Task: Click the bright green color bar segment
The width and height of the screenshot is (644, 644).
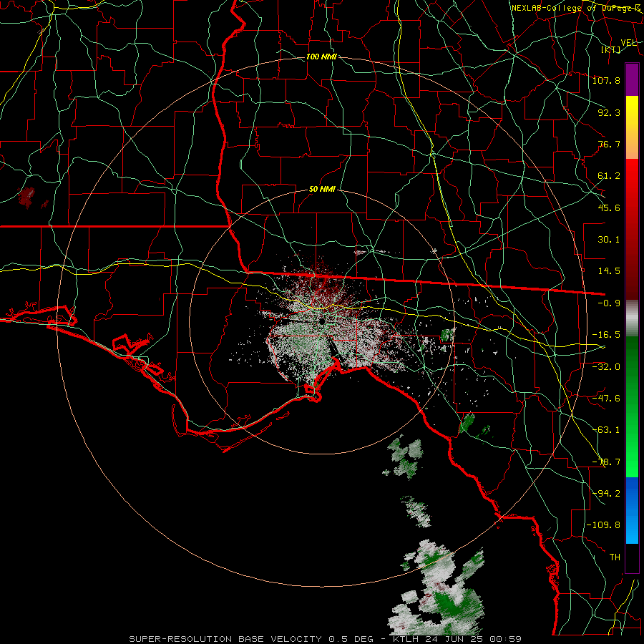Action: tap(632, 406)
